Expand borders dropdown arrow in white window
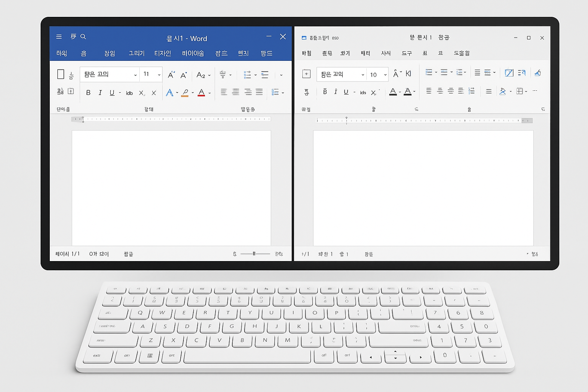The width and height of the screenshot is (588, 392). pyautogui.click(x=526, y=91)
